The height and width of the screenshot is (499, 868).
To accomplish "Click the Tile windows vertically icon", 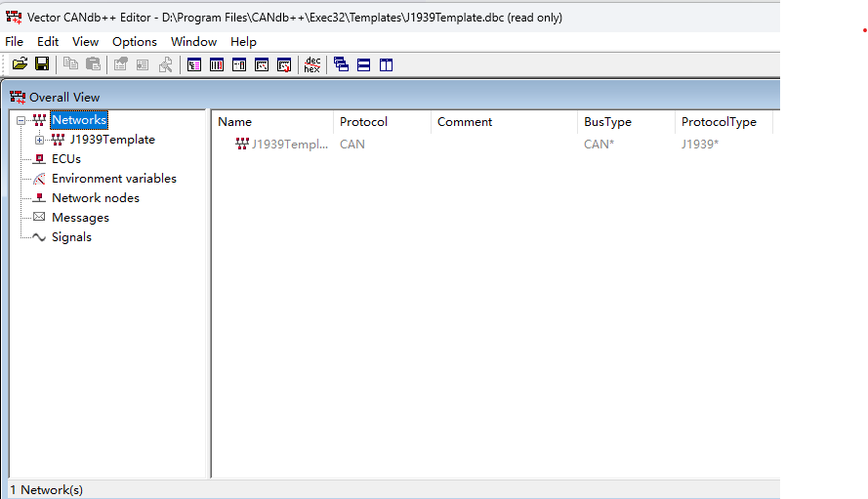I will (x=386, y=64).
